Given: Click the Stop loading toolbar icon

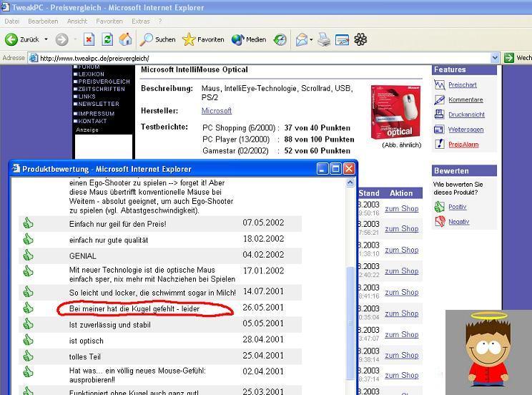Looking at the screenshot, I should [x=89, y=40].
